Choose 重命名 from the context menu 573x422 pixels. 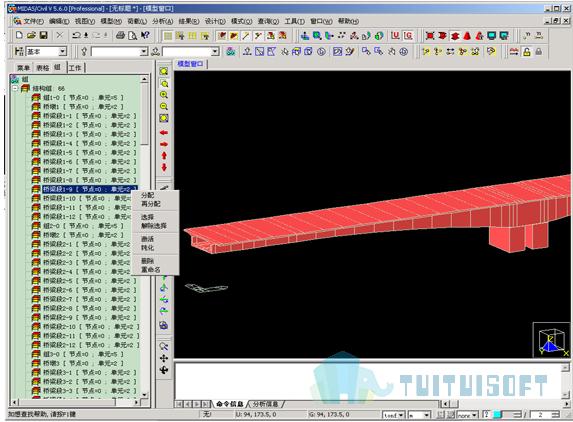151,270
